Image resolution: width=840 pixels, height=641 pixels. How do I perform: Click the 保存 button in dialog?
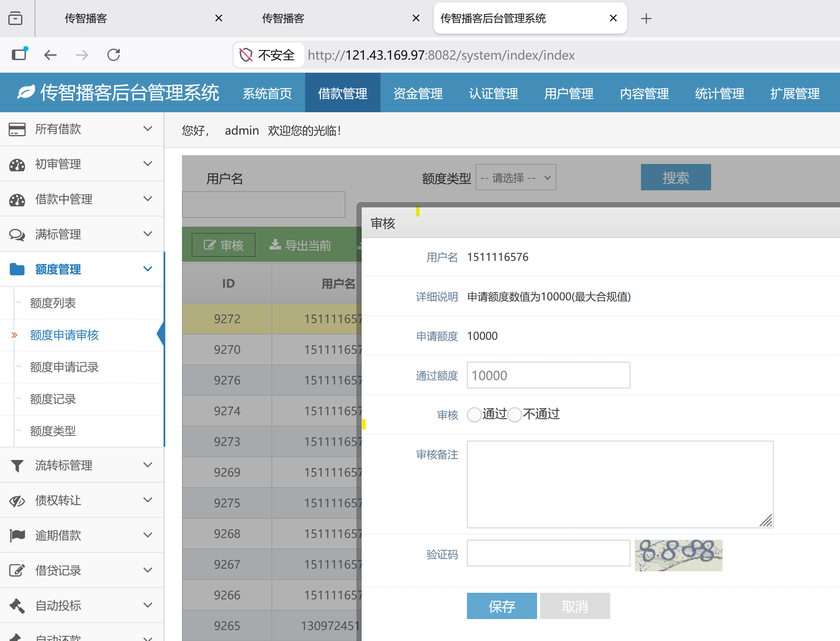point(502,606)
